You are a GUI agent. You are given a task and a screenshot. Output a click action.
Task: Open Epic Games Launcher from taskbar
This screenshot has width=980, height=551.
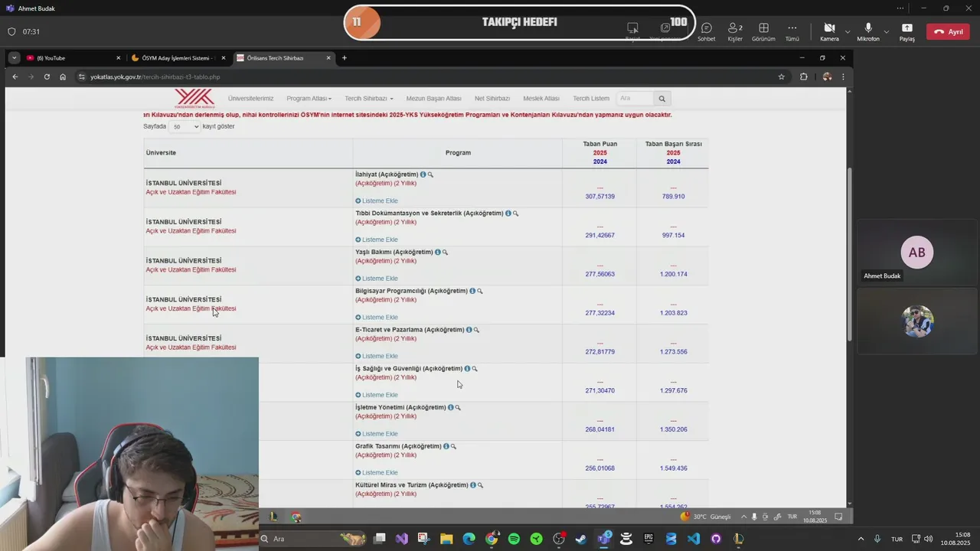pos(648,539)
